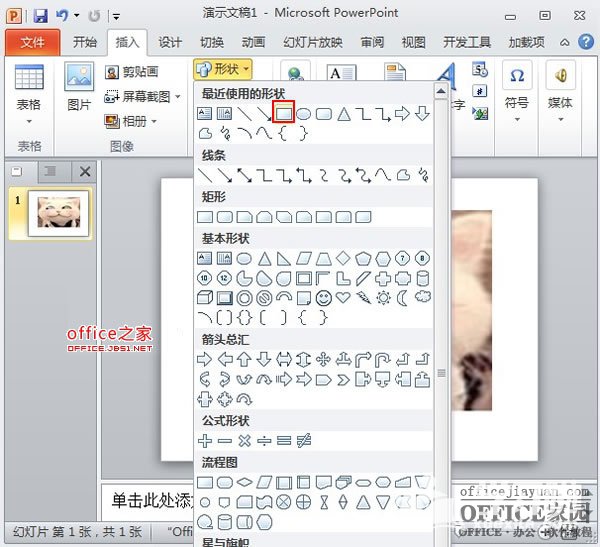Select the cylinder can shape in 基本形状
Screen dimensions: 600x547
coord(422,278)
